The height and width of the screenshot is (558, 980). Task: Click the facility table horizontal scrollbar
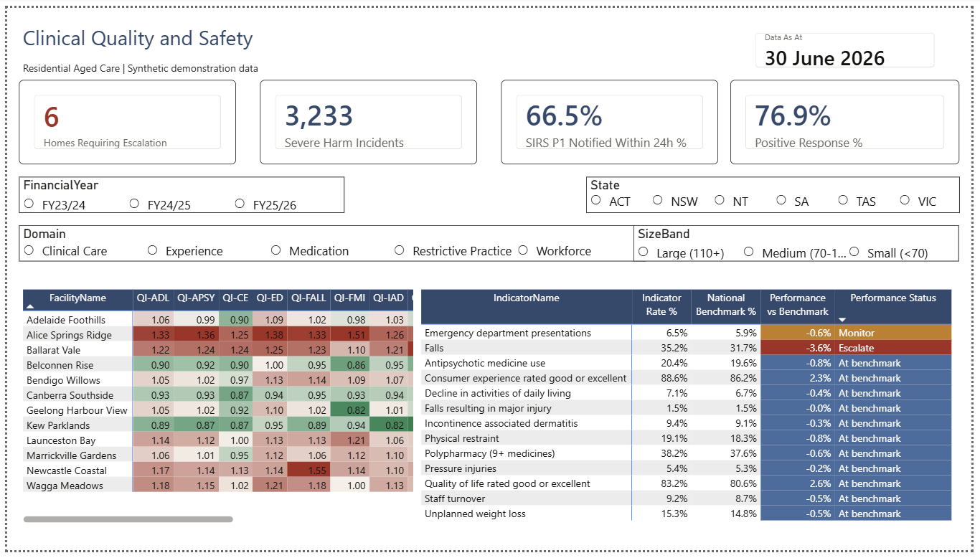click(x=128, y=519)
